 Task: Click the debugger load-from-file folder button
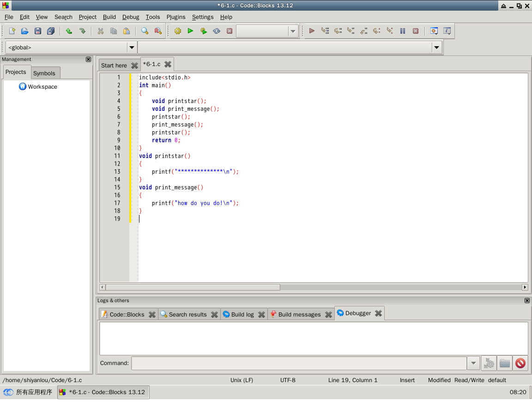504,363
